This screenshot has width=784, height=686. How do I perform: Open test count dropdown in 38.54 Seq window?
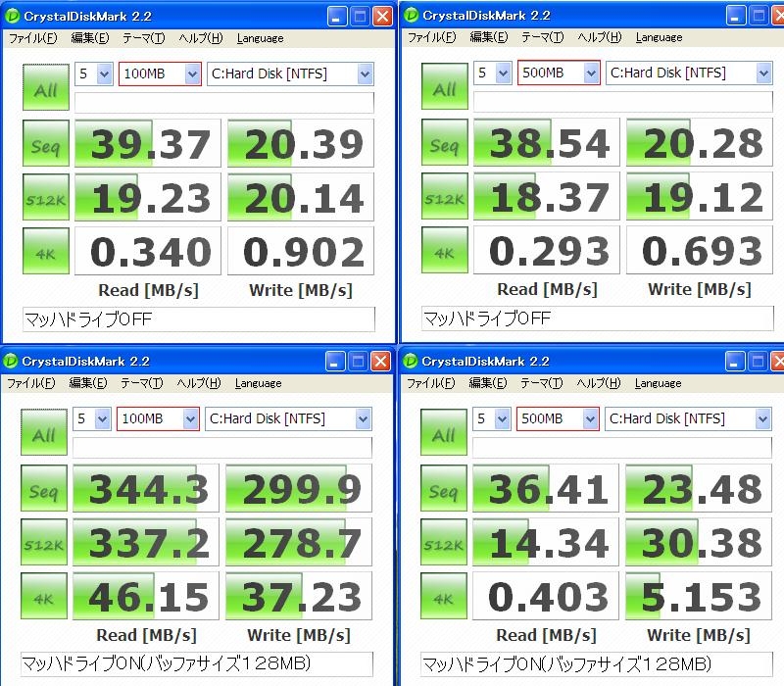pyautogui.click(x=493, y=73)
